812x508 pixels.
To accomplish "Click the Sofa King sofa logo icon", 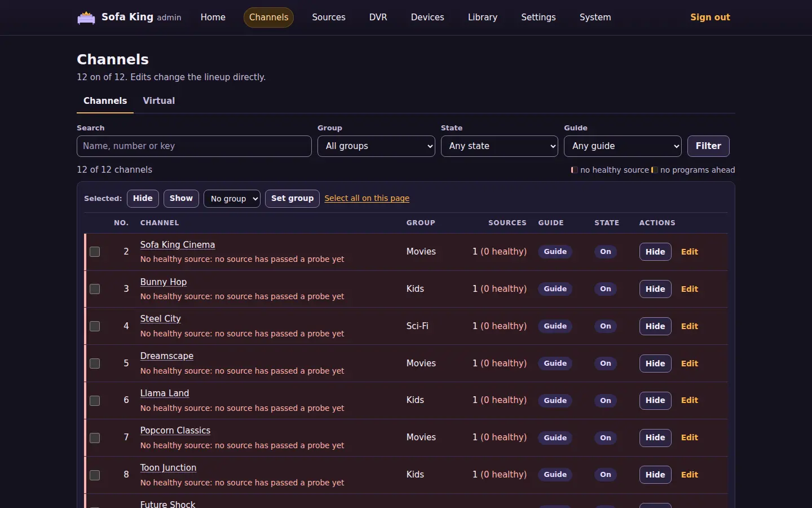I will tap(86, 17).
